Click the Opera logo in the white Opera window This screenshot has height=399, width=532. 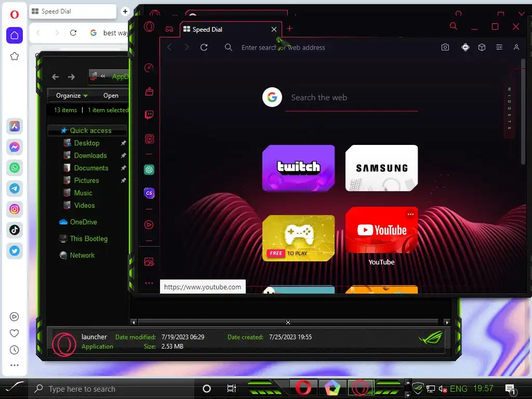pos(14,15)
